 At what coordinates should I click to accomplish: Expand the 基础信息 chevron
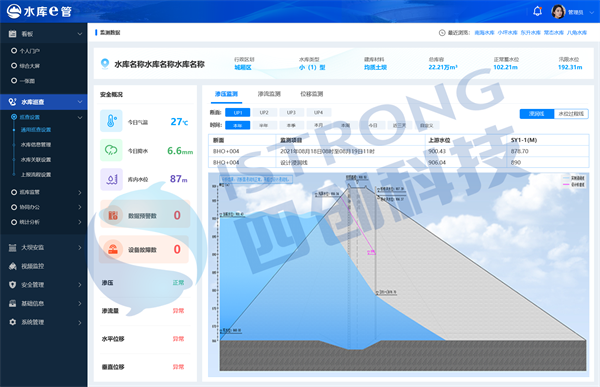[x=80, y=304]
